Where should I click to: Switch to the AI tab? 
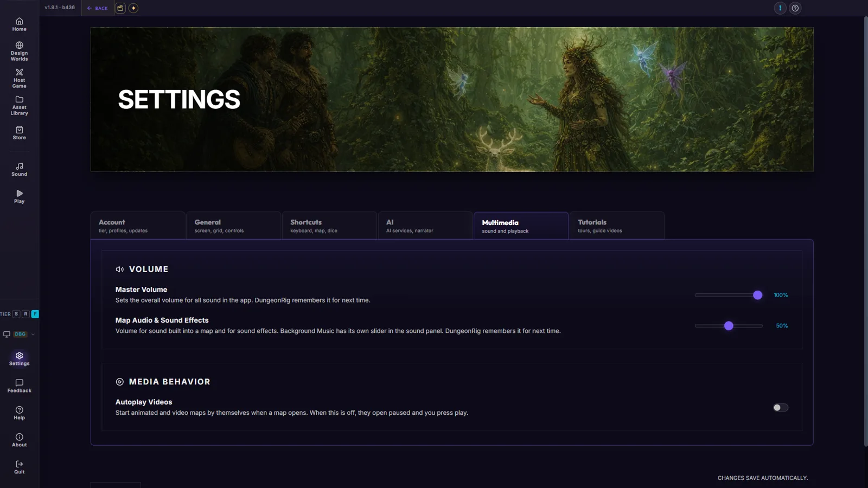(425, 226)
